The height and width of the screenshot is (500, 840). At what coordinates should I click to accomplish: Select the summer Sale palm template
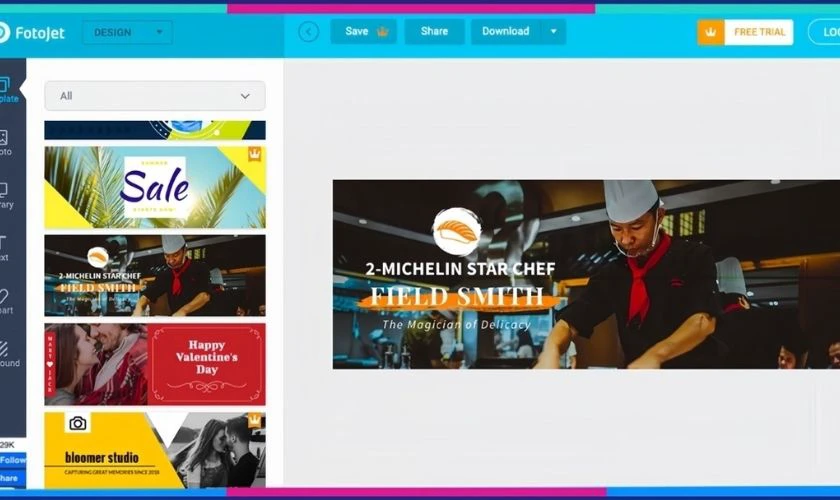coord(155,188)
